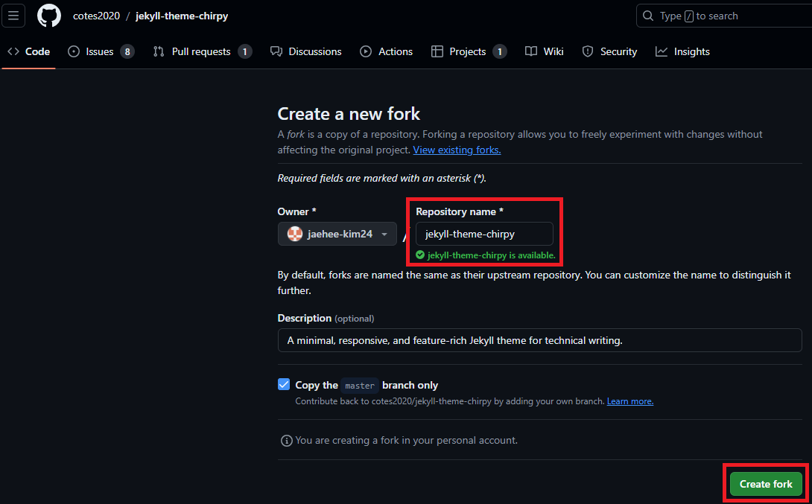Click the Discussions speech bubble icon
This screenshot has width=812, height=504.
[276, 51]
